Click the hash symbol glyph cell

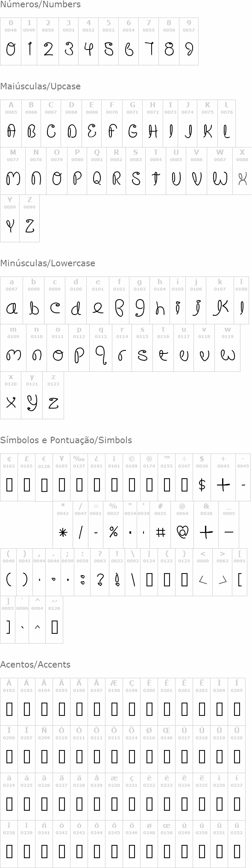[x=161, y=525]
